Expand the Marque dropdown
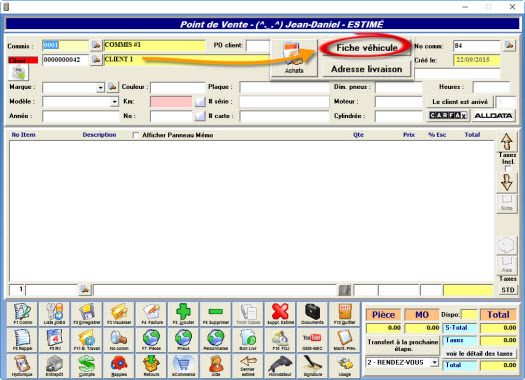Viewport: 525px width, 380px height. [100, 88]
